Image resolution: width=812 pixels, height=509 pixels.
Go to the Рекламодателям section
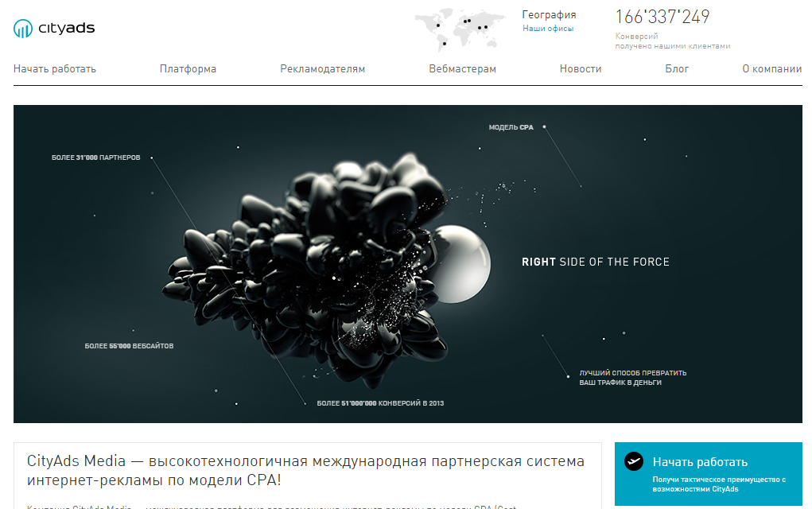(323, 69)
